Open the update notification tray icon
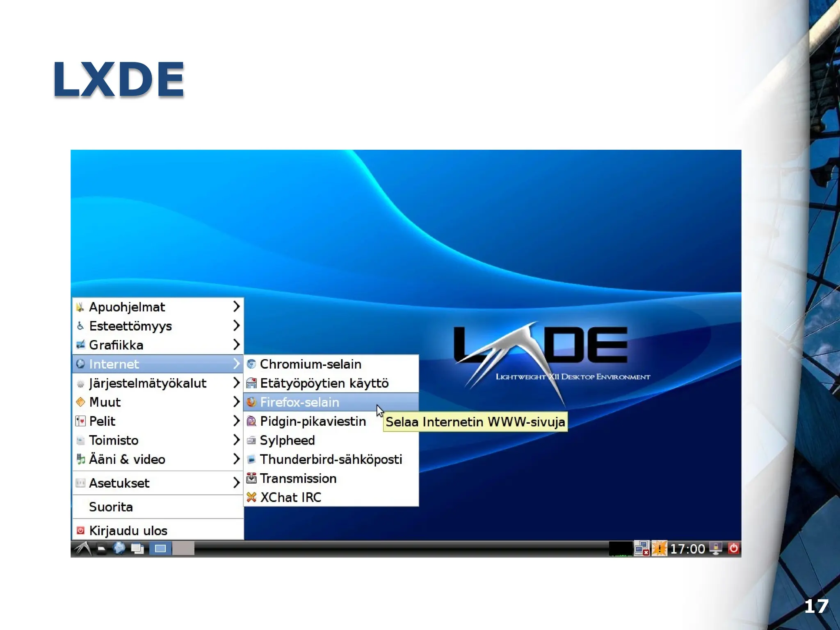 (x=660, y=548)
